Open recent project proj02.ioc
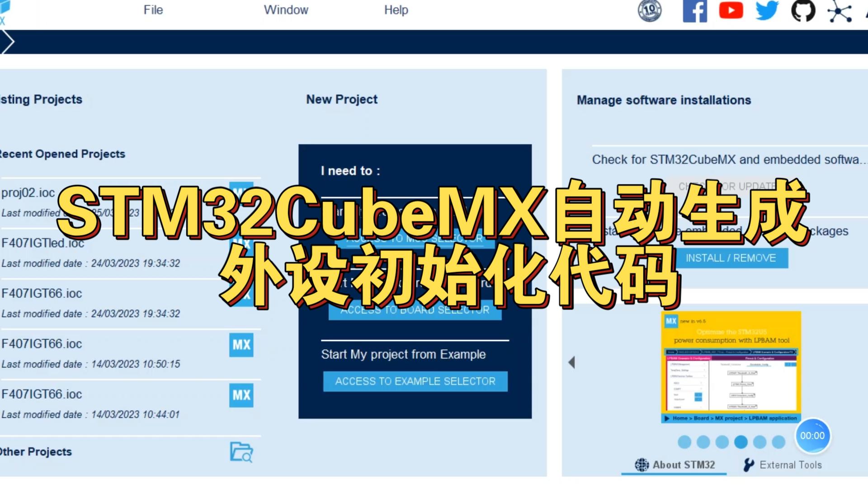This screenshot has width=868, height=488. (x=130, y=202)
